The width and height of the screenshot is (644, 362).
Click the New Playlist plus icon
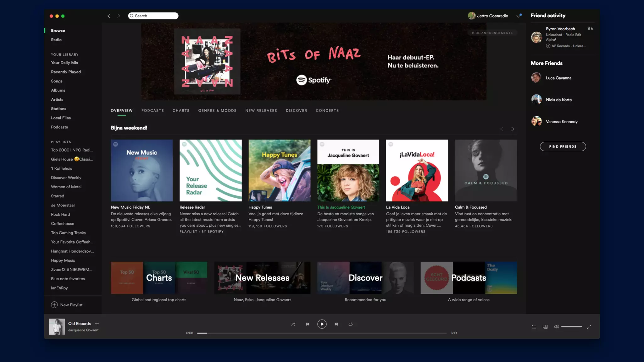54,305
